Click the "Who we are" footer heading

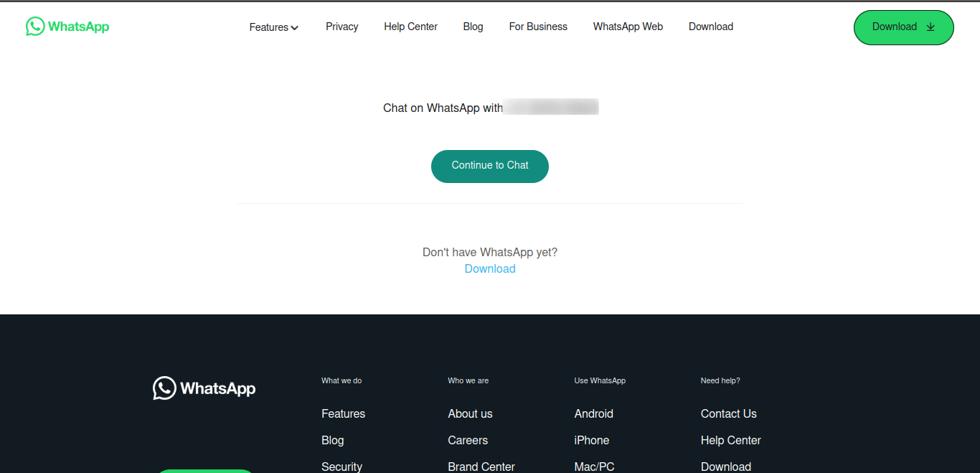pyautogui.click(x=468, y=380)
